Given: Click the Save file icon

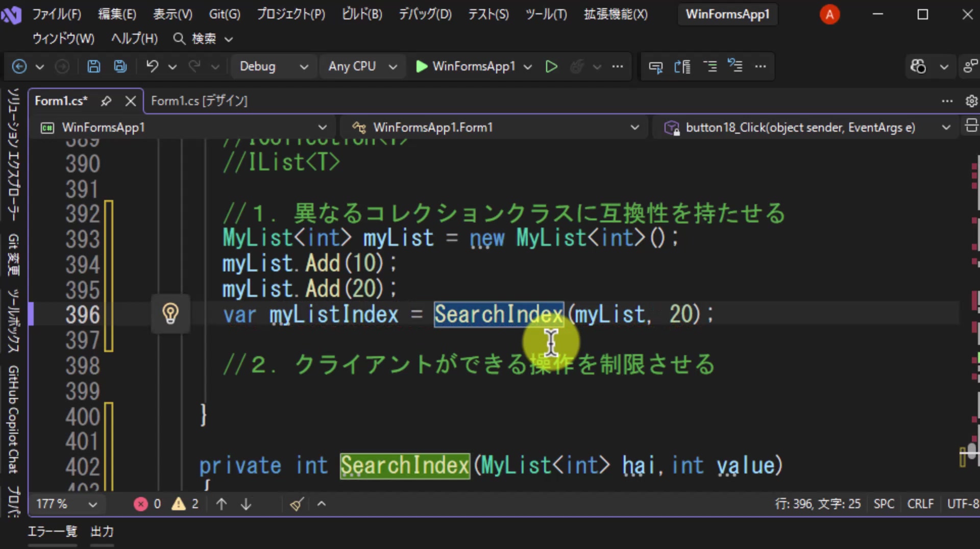Looking at the screenshot, I should 93,66.
